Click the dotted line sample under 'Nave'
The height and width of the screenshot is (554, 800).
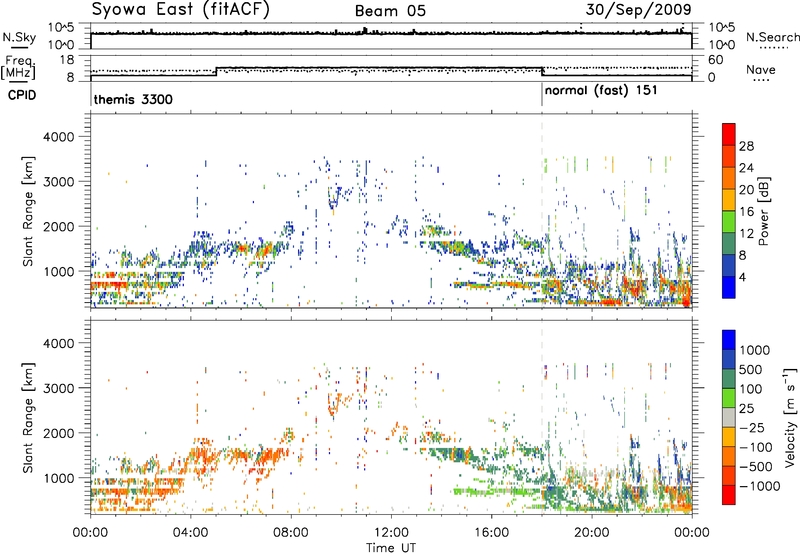tap(761, 81)
